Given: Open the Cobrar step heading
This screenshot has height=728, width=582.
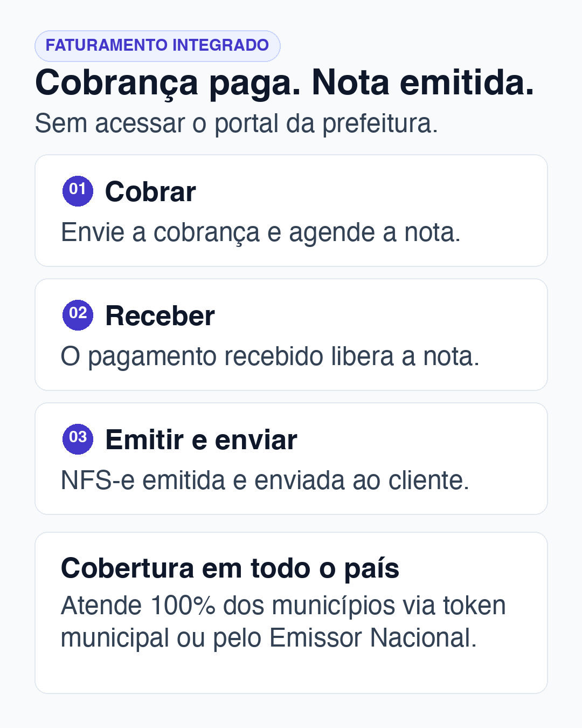Looking at the screenshot, I should (x=150, y=192).
